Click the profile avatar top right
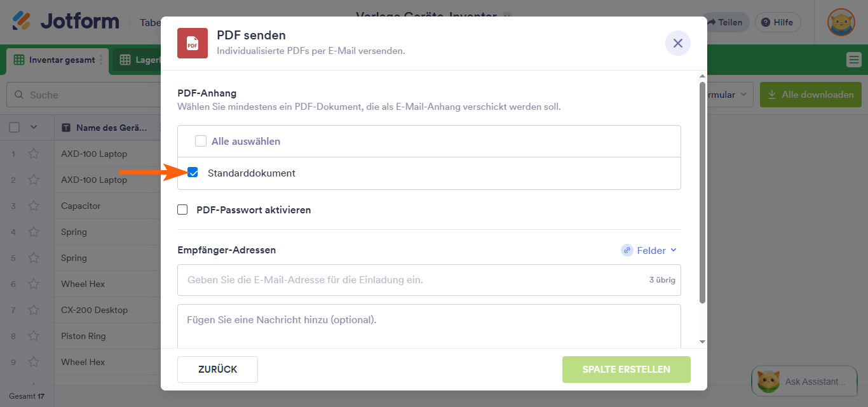 coord(841,21)
